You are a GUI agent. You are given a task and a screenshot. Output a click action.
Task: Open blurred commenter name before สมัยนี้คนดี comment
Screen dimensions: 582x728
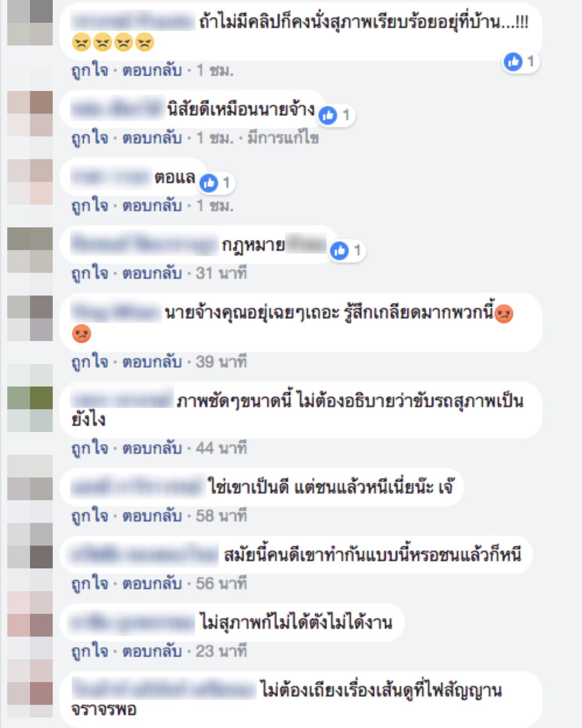[145, 555]
